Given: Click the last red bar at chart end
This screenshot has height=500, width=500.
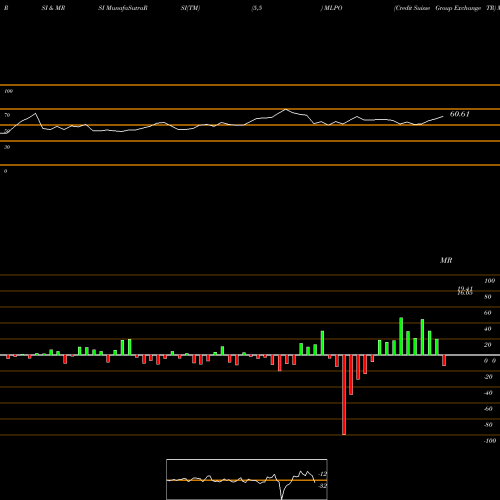Looking at the screenshot, I should click(x=444, y=360).
